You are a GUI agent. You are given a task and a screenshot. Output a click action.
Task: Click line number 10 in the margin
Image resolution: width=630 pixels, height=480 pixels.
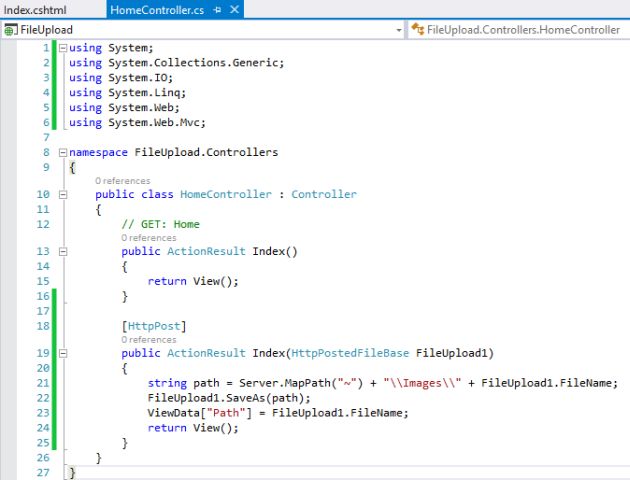point(43,194)
